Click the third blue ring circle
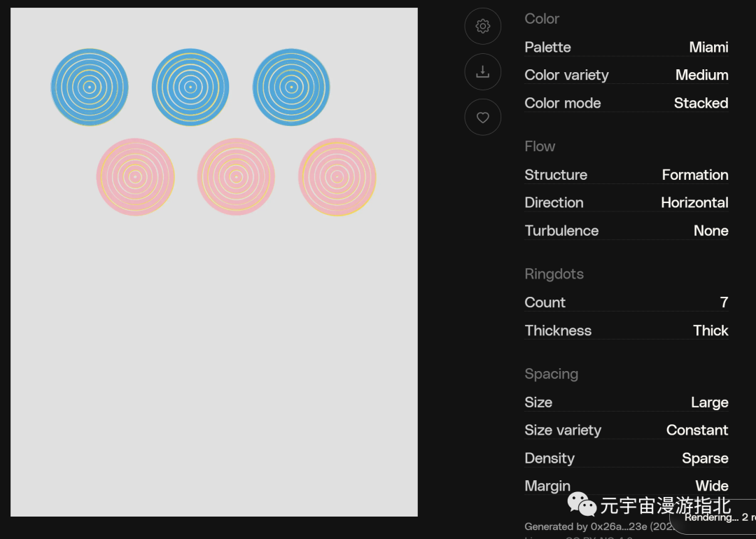756x539 pixels. point(291,87)
